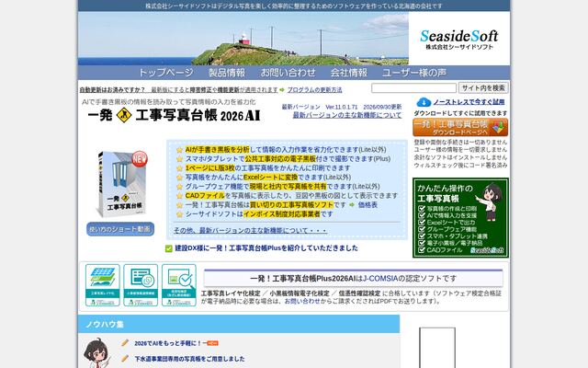Click the 信憑性確認 certification icon

pos(179,285)
